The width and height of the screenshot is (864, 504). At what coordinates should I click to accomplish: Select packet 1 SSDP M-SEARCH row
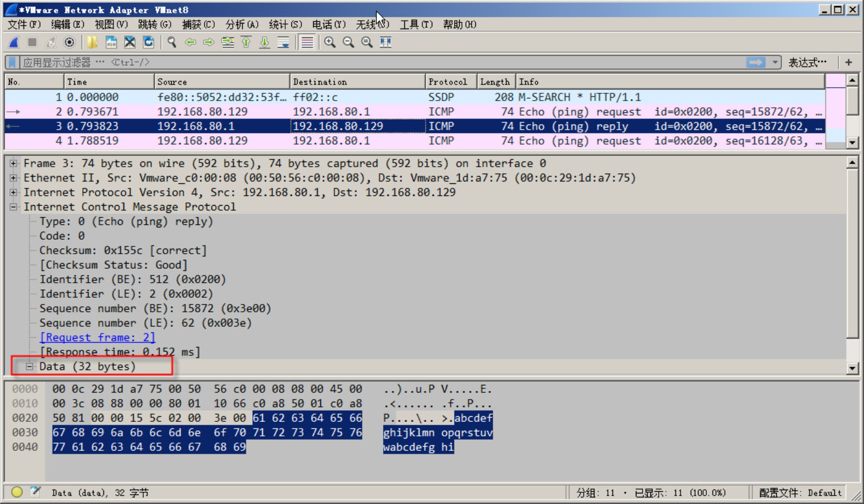(415, 97)
